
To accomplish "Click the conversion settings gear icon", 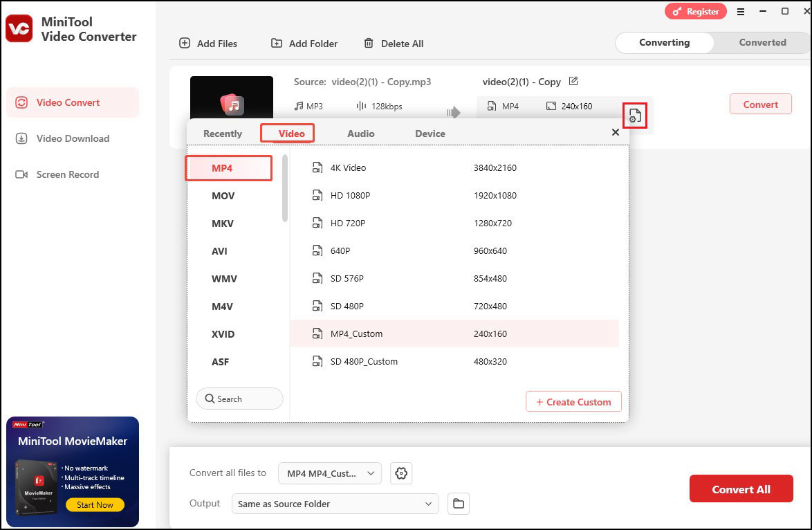I will pos(401,473).
